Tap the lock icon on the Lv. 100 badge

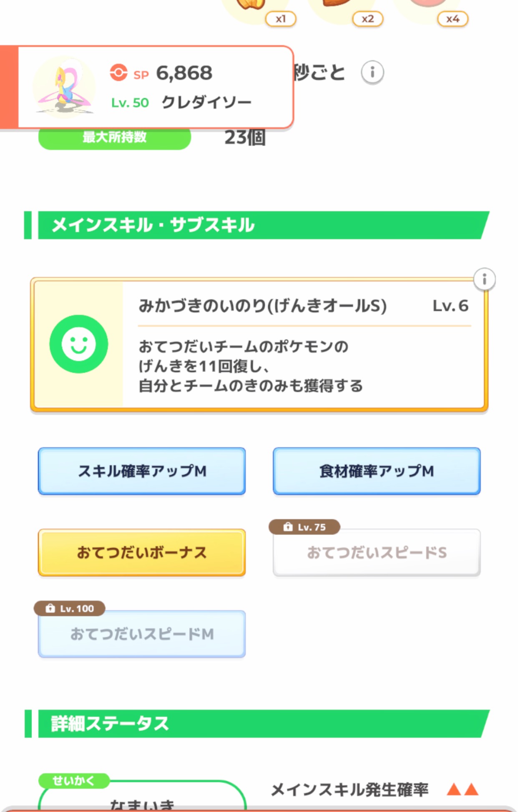pyautogui.click(x=50, y=609)
